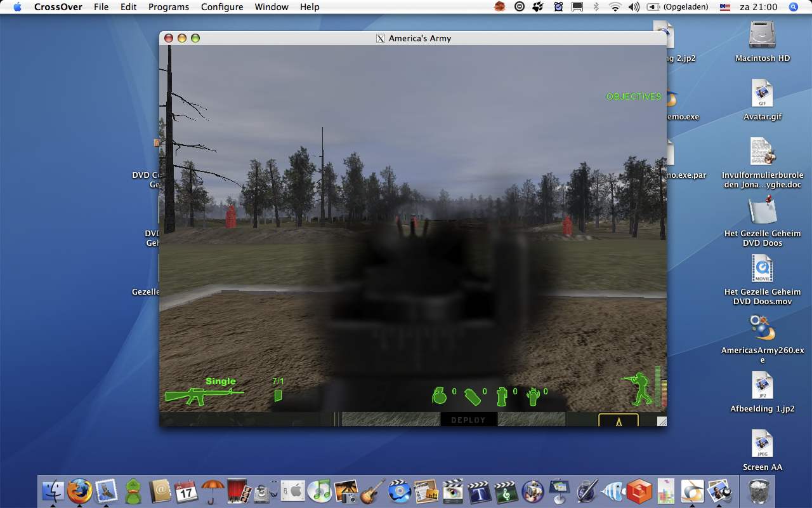Click the yellow compass box
Image resolution: width=812 pixels, height=508 pixels.
pos(619,420)
